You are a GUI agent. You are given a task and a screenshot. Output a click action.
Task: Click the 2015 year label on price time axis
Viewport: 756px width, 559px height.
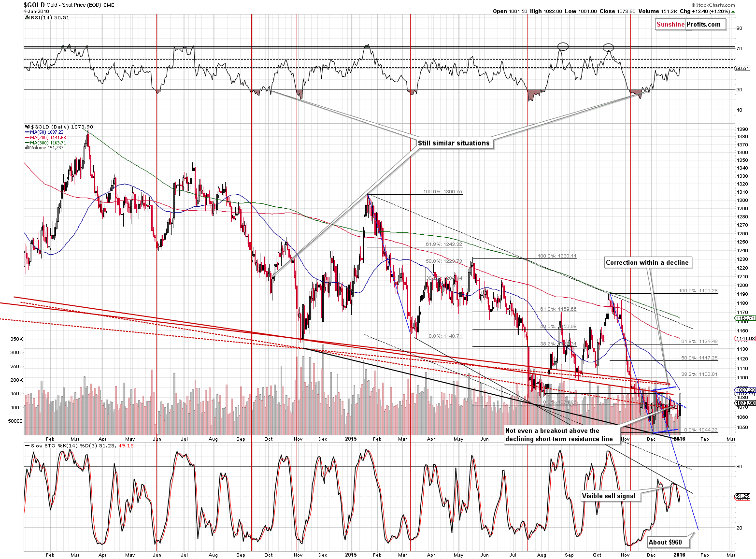[351, 439]
